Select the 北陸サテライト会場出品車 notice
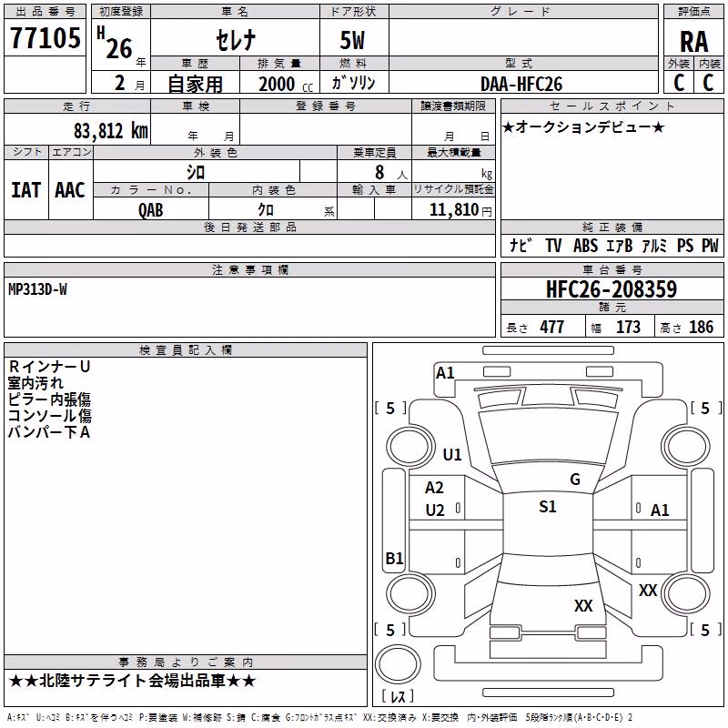 132,681
